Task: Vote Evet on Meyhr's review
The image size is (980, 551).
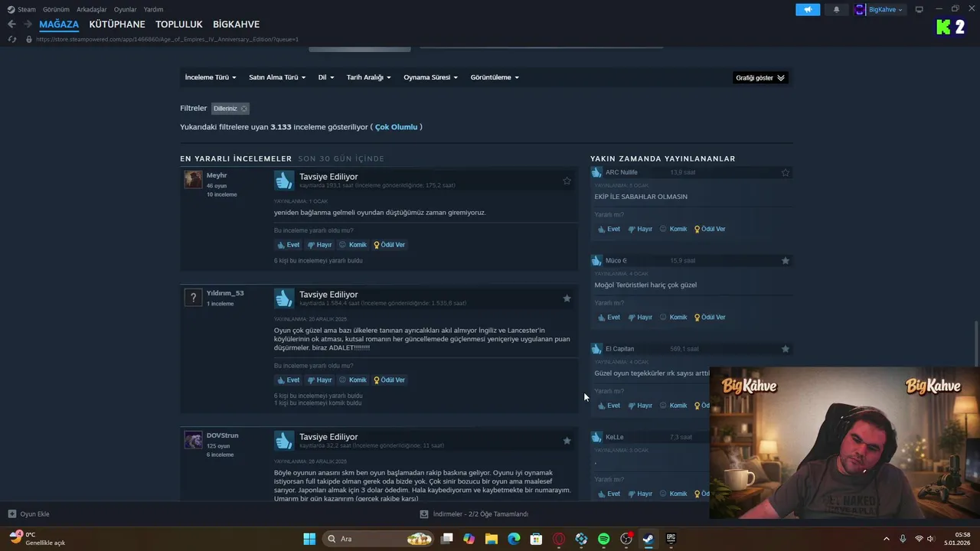Action: (289, 245)
